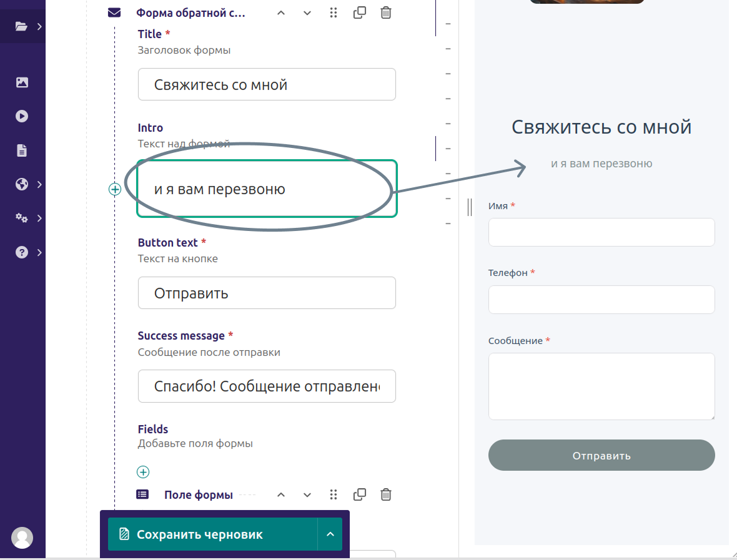This screenshot has height=560, width=737.
Task: Click the plus icon beside Intro field
Action: click(115, 189)
